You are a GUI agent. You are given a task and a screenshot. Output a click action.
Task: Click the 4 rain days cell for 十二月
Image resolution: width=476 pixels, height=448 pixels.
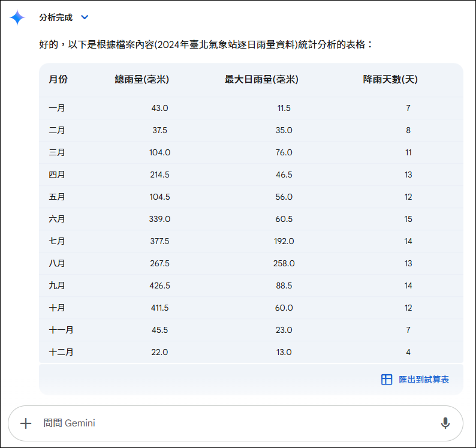coord(408,351)
